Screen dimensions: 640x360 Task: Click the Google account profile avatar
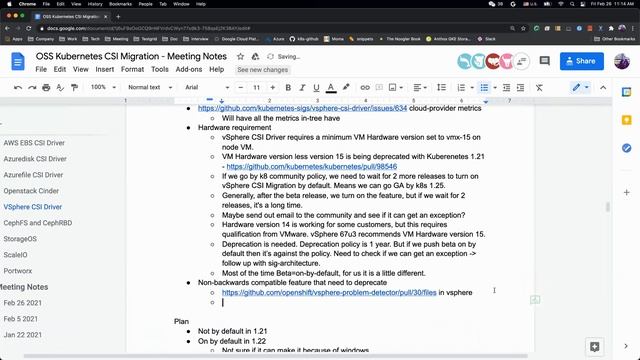[622, 61]
